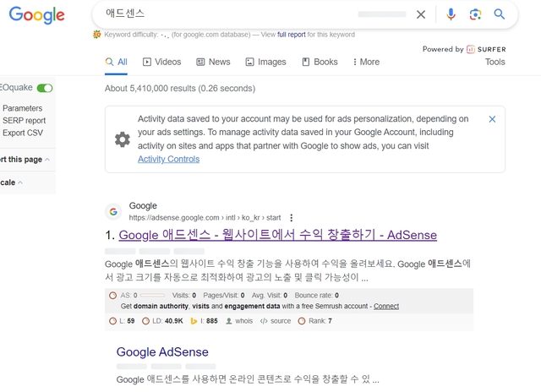This screenshot has width=541, height=392.
Task: Click the Visits: 0 metric
Action: click(x=184, y=296)
